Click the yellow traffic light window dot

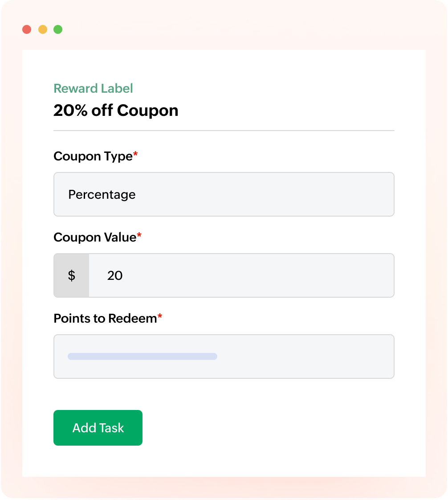point(42,29)
